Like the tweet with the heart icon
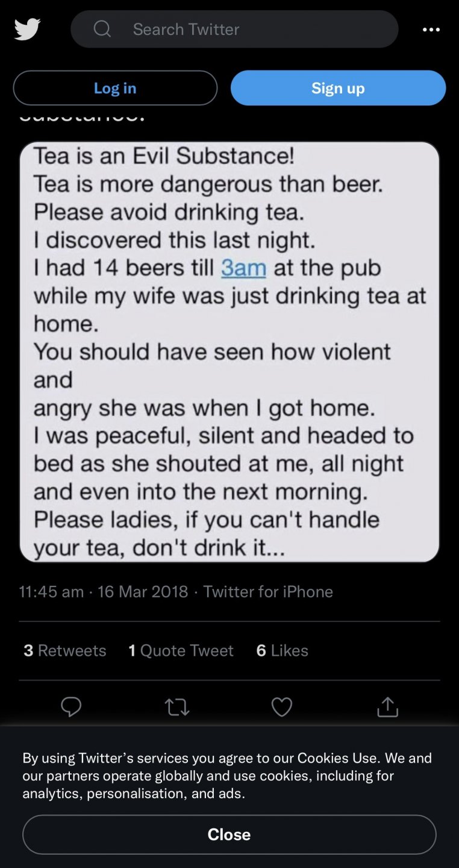Image resolution: width=459 pixels, height=868 pixels. point(282,706)
